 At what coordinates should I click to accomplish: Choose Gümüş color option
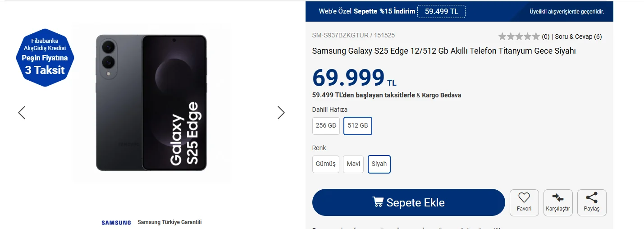[x=325, y=164]
